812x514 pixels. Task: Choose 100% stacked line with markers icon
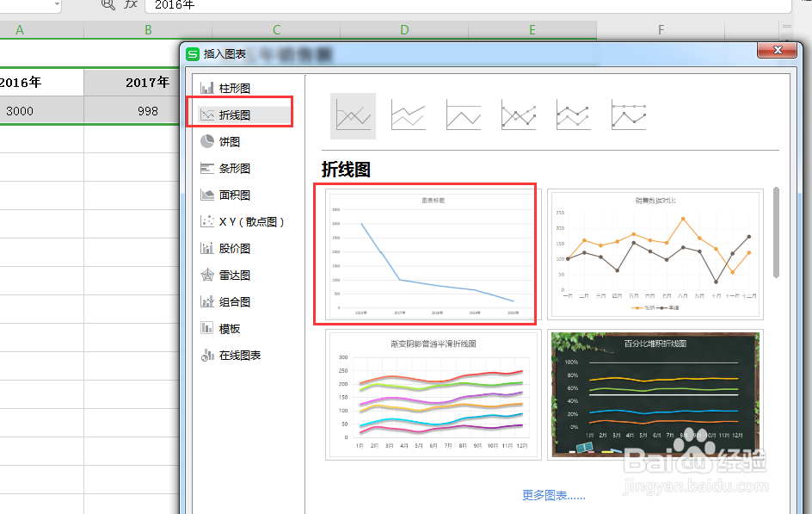tap(629, 115)
